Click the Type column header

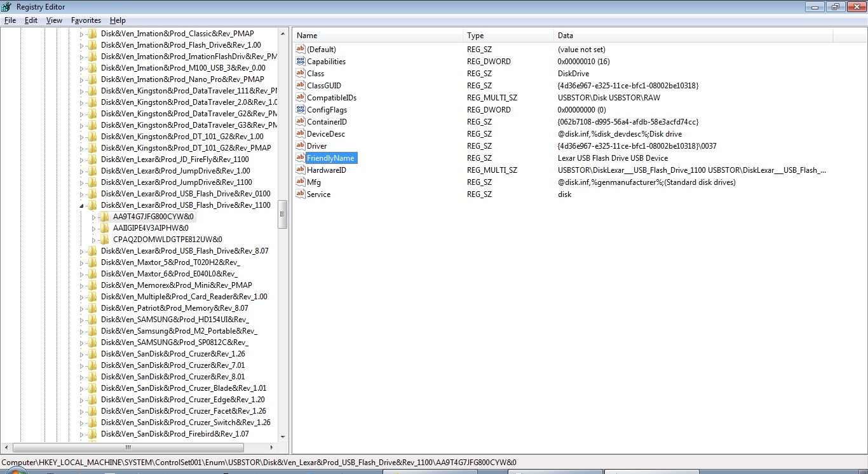pos(508,36)
